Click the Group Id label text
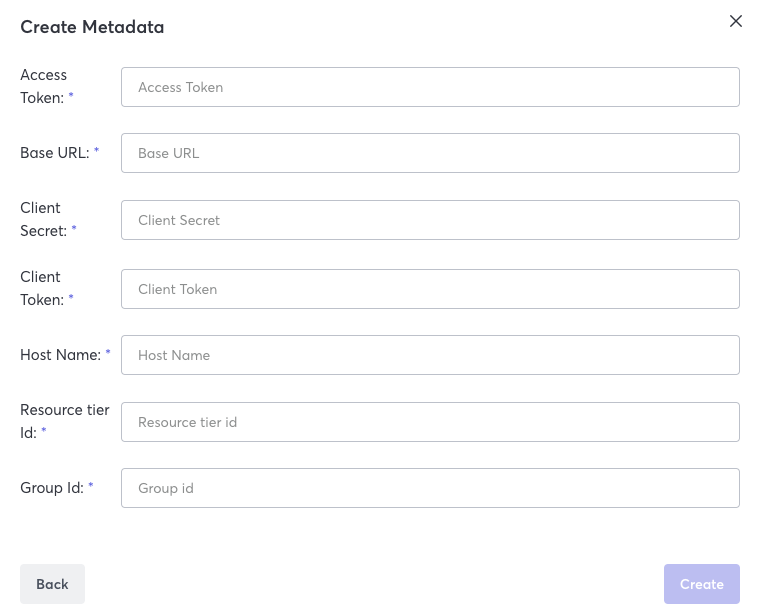 click(51, 488)
